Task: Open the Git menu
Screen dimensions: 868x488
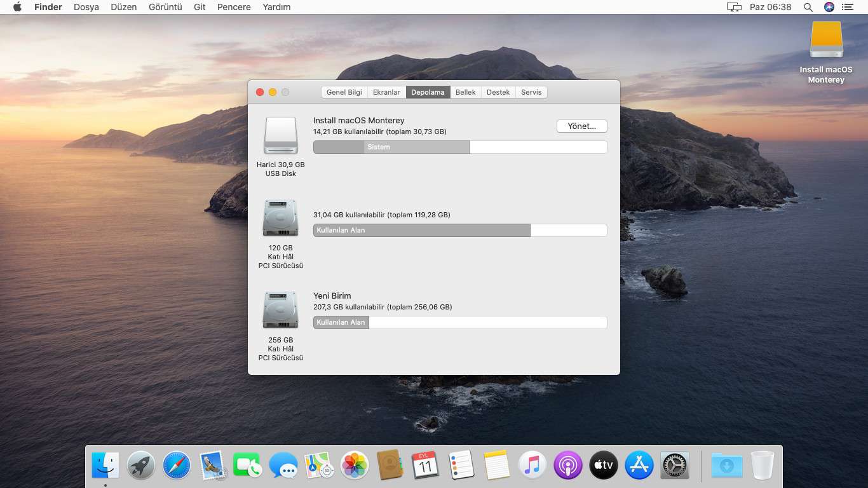Action: 200,7
